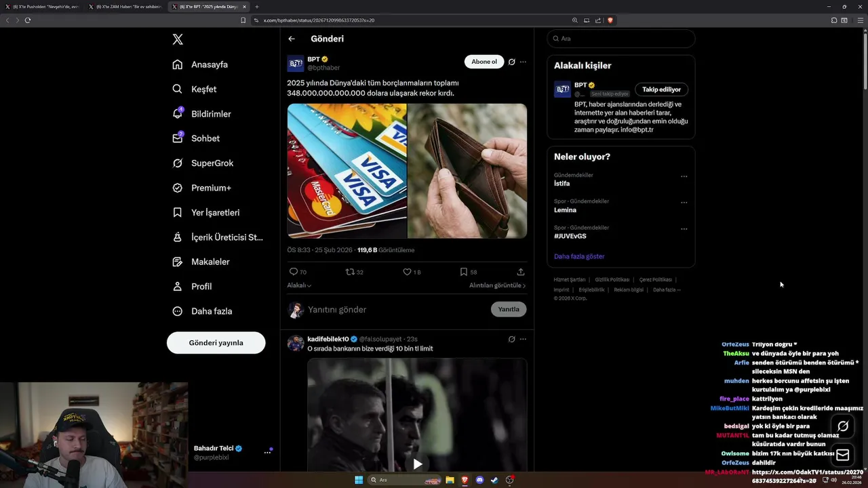Image resolution: width=868 pixels, height=488 pixels.
Task: Open File Explorer from taskbar
Action: click(450, 480)
